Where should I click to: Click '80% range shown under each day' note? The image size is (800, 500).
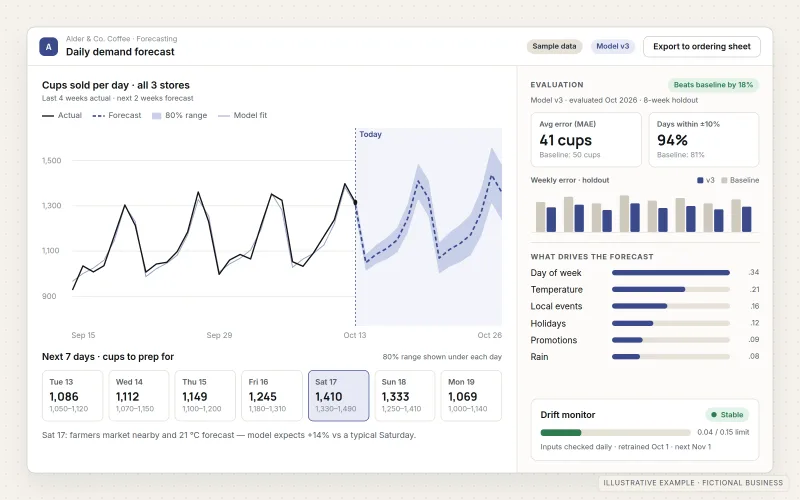pyautogui.click(x=442, y=357)
